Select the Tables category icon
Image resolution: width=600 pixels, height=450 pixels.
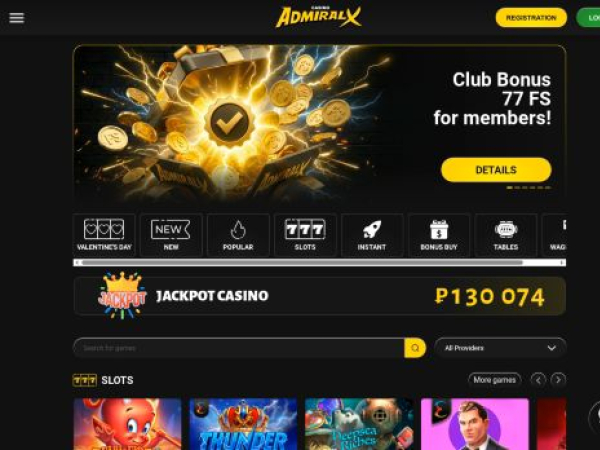pos(506,235)
